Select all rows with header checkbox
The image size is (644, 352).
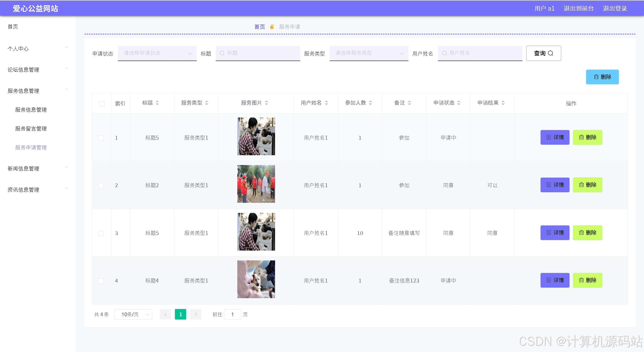coord(102,104)
